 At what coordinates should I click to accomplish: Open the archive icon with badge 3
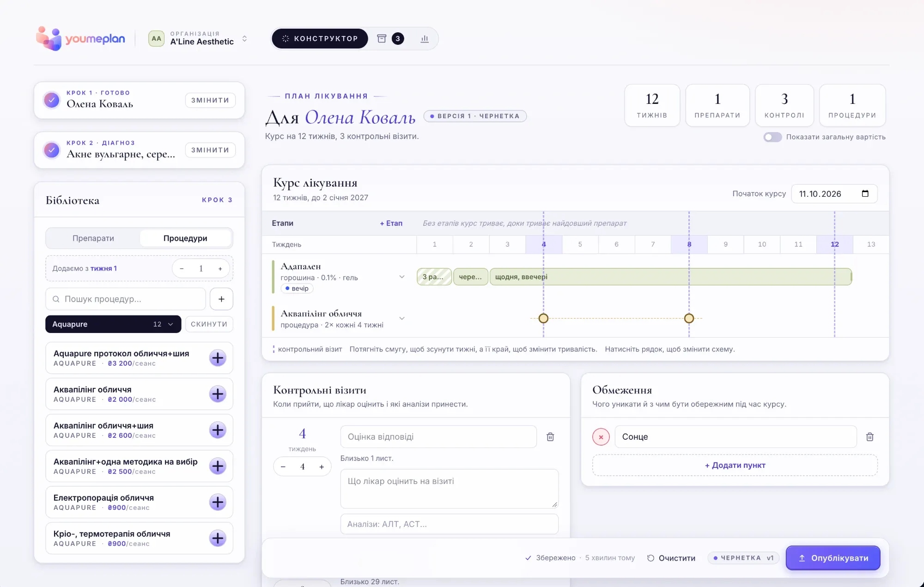[390, 39]
